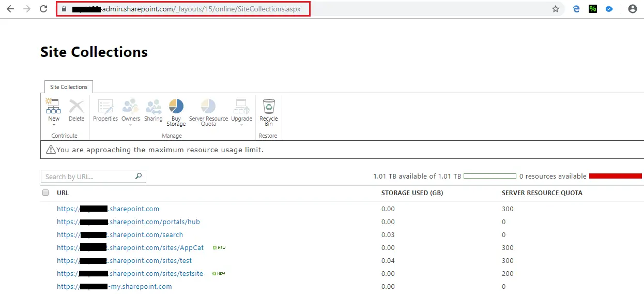The image size is (644, 294).
Task: Open the sites/AppCat link
Action: (130, 247)
